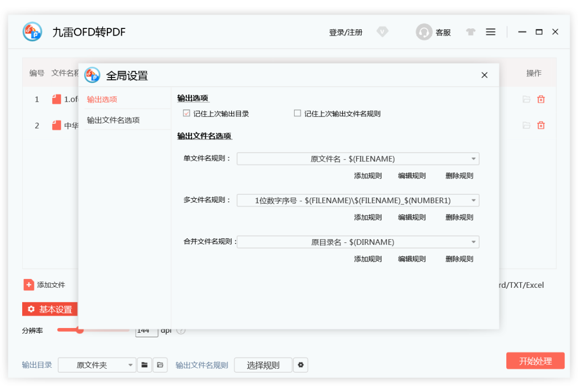This screenshot has width=578, height=392.
Task: Open the skin/theme shirt icon
Action: 470,32
